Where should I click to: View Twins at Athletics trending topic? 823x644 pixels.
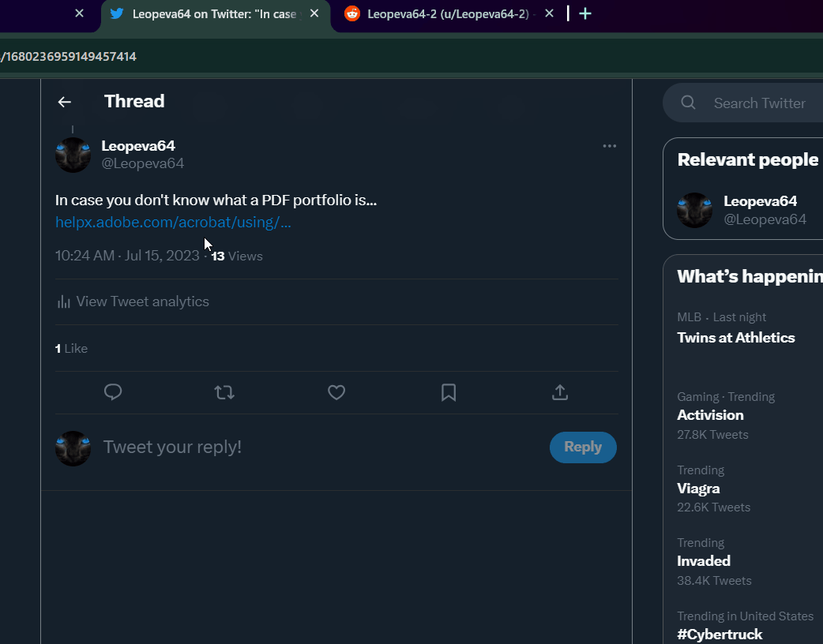[x=735, y=337]
